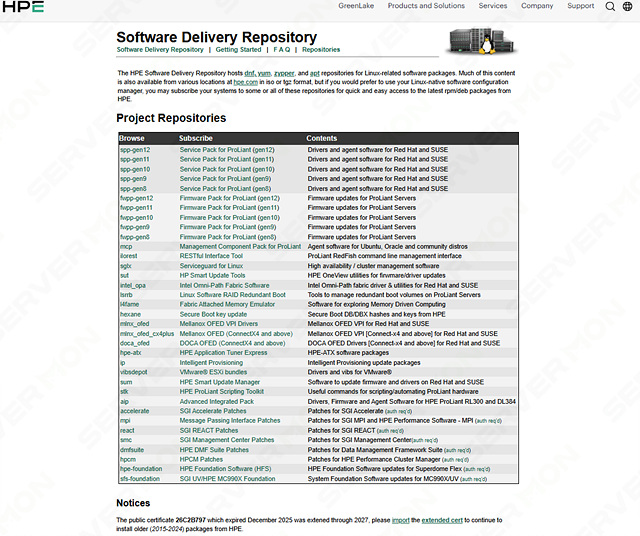Select text 'Drivers and vibs for VMware®'
This screenshot has width=640, height=536.
pyautogui.click(x=349, y=372)
